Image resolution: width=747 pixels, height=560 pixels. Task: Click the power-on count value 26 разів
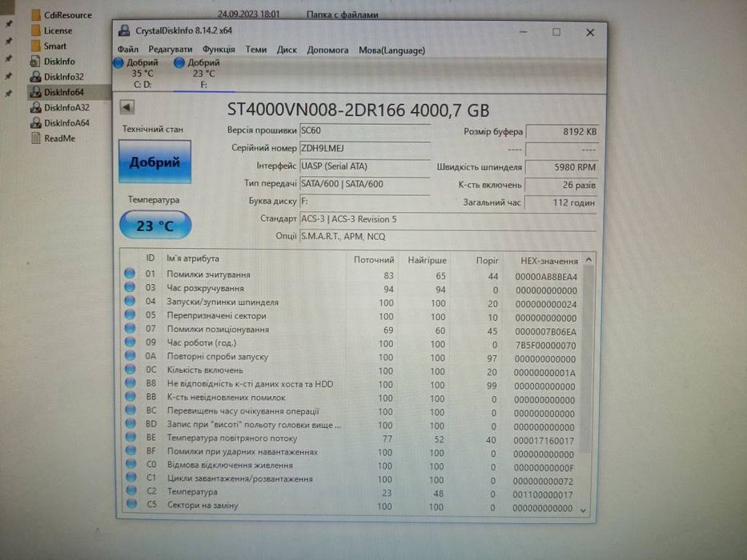pos(560,186)
